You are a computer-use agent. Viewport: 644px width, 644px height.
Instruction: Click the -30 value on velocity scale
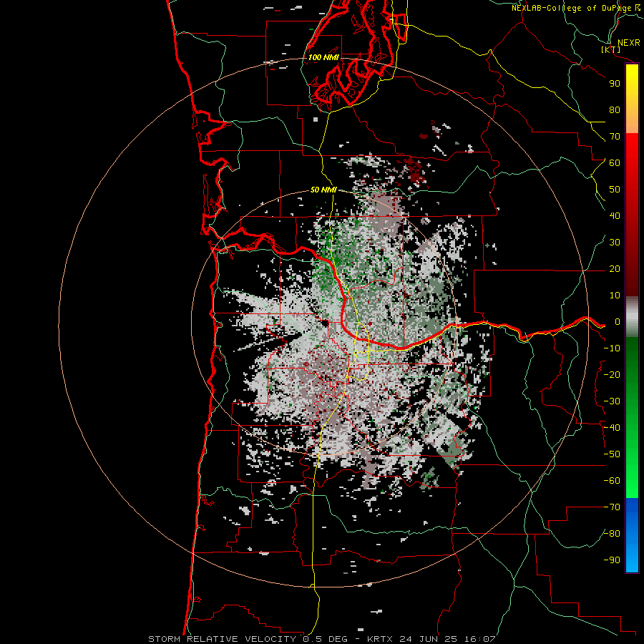pyautogui.click(x=612, y=401)
